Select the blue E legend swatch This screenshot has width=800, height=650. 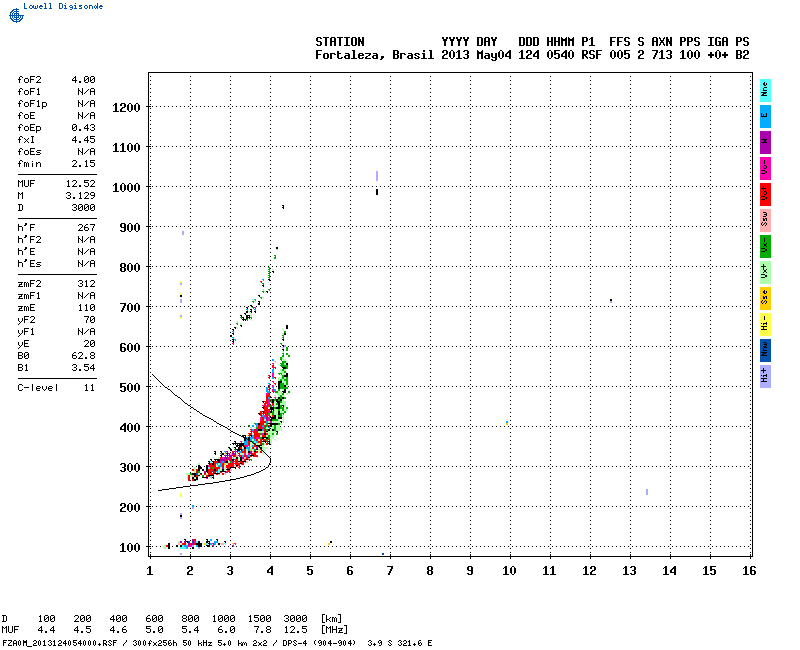pos(765,116)
